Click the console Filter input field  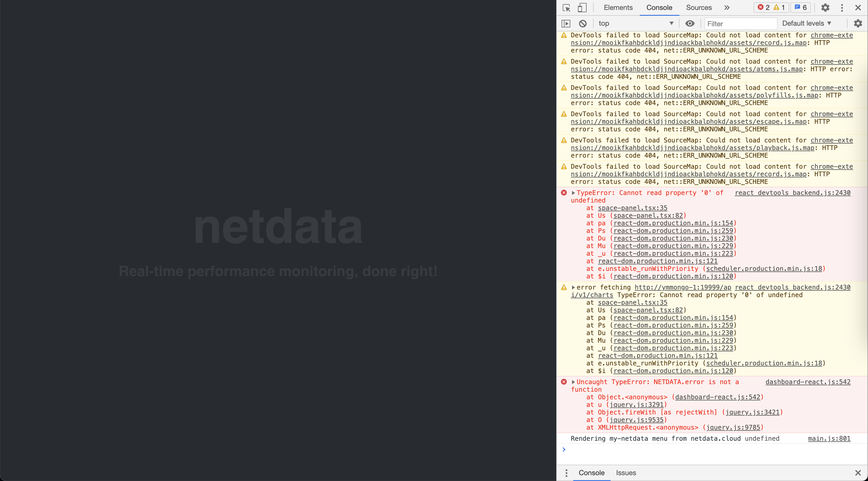(741, 23)
